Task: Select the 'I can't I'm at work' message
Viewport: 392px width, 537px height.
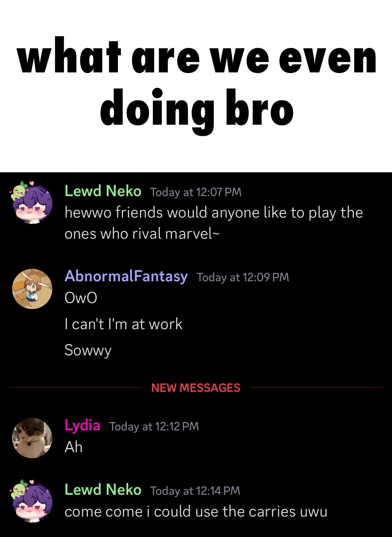Action: pos(123,324)
